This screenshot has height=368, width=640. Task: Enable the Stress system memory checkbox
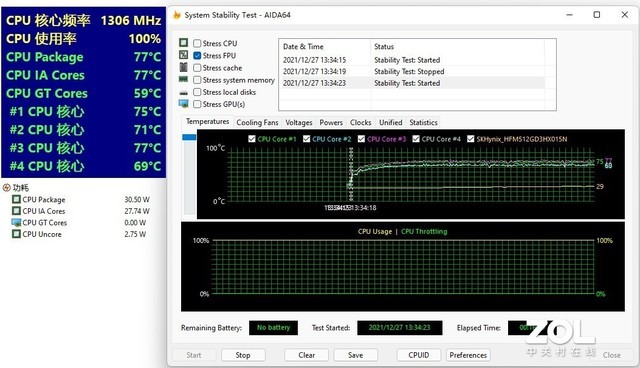(197, 80)
